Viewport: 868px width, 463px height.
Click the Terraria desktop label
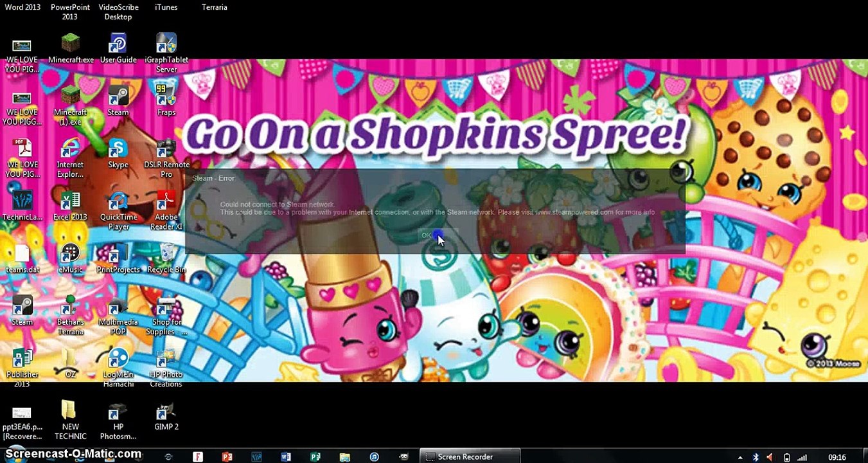pyautogui.click(x=215, y=7)
